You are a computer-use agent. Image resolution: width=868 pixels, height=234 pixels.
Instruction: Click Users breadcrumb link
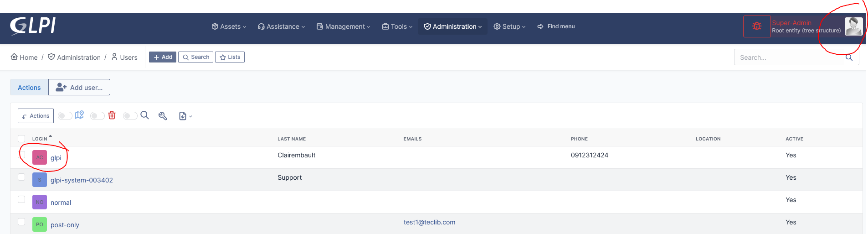(128, 57)
